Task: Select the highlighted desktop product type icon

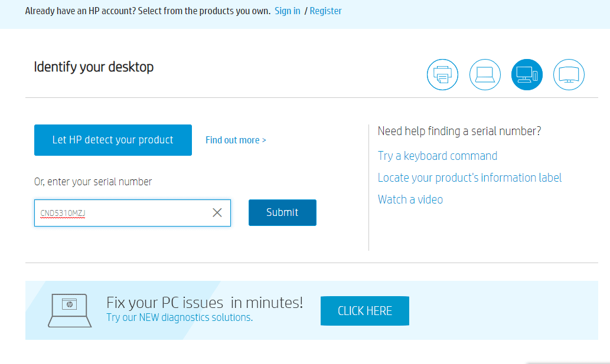Action: point(527,75)
